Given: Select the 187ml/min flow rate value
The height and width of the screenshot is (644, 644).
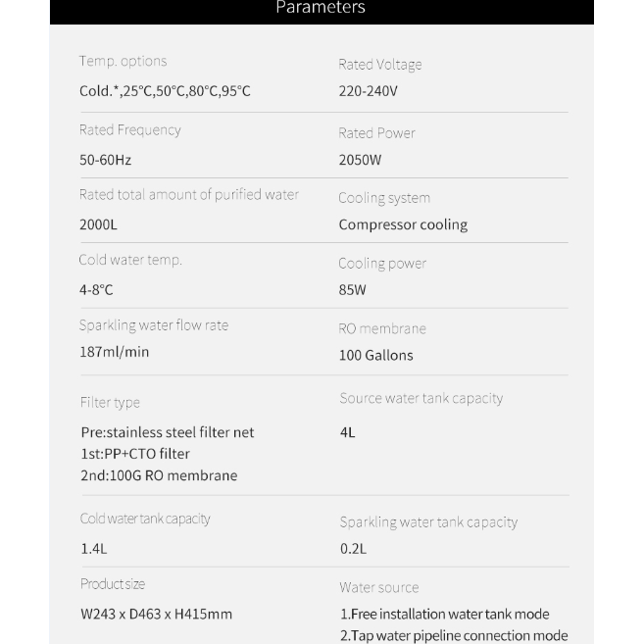Looking at the screenshot, I should [x=114, y=352].
